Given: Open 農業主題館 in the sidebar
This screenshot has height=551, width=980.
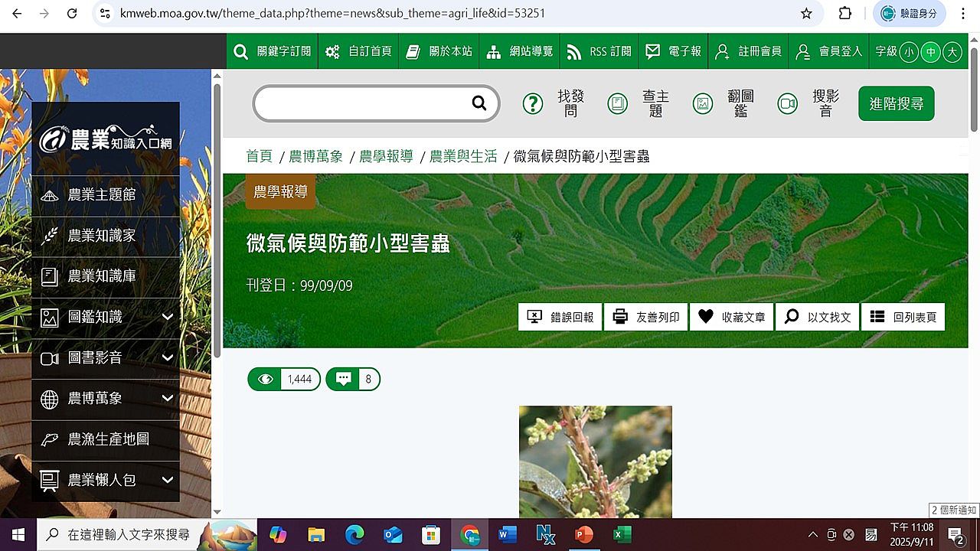Looking at the screenshot, I should 101,195.
